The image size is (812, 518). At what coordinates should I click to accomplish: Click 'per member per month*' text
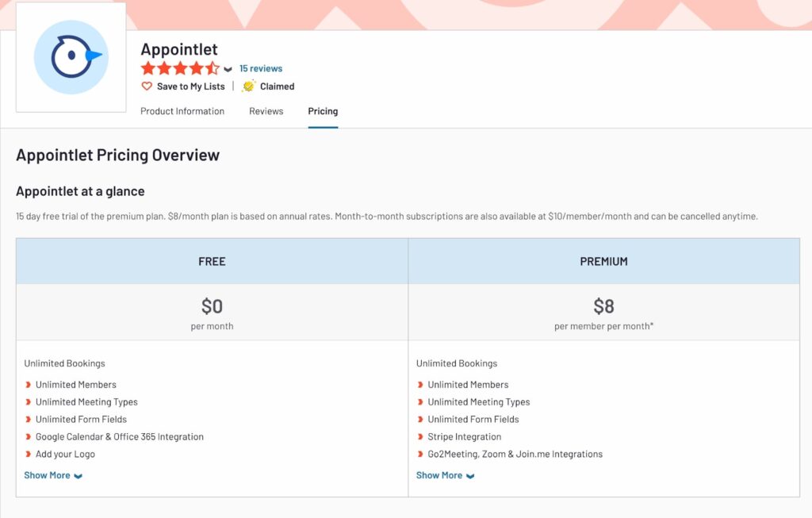[603, 326]
